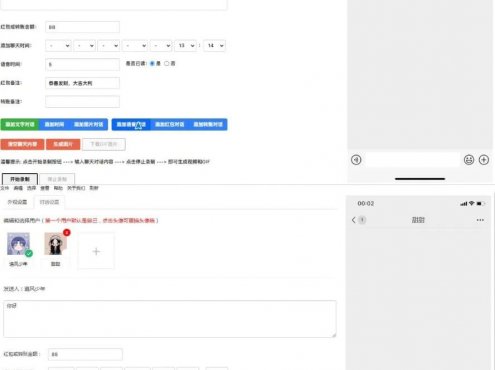Open the 帮助 menu
Viewport: 495px width, 370px height.
[x=58, y=188]
